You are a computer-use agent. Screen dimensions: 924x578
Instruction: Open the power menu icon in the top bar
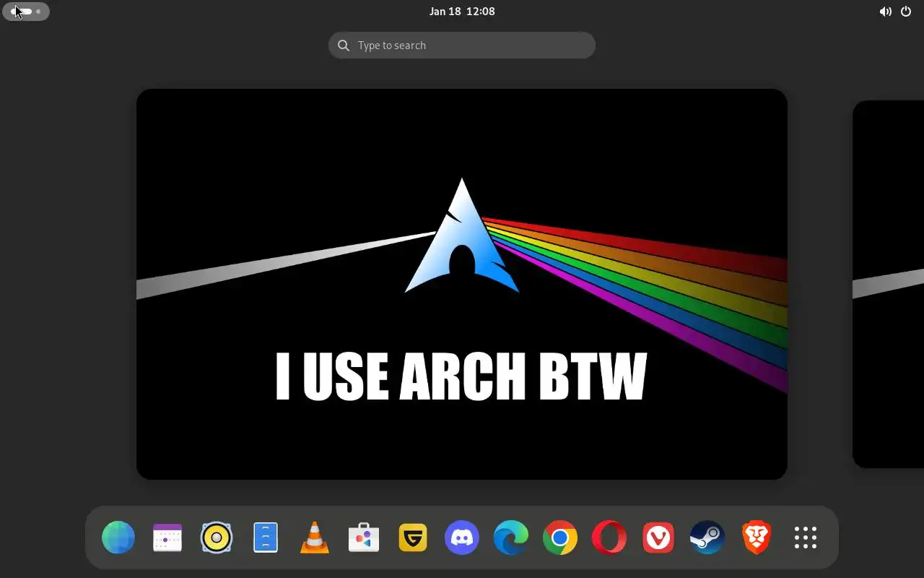(906, 12)
